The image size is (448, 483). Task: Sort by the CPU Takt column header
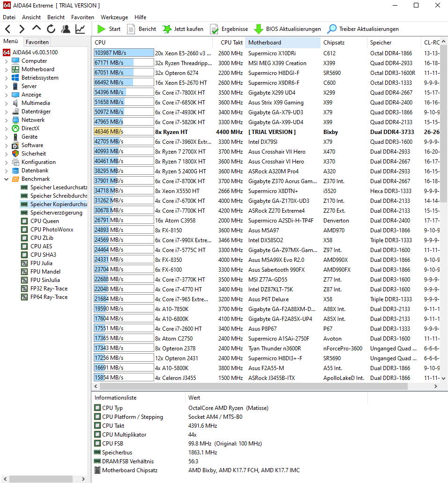pyautogui.click(x=229, y=43)
